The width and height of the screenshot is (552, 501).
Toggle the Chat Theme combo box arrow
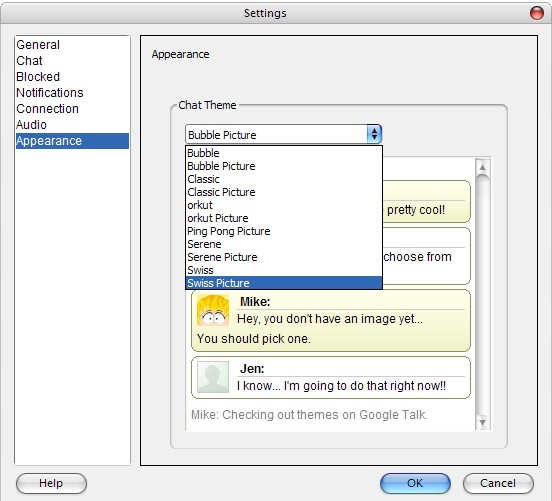coord(374,134)
